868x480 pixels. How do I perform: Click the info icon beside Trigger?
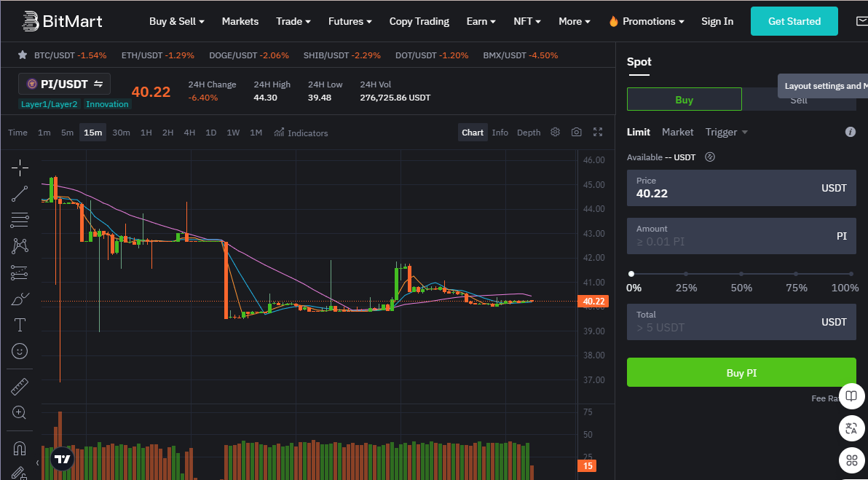[x=851, y=132]
